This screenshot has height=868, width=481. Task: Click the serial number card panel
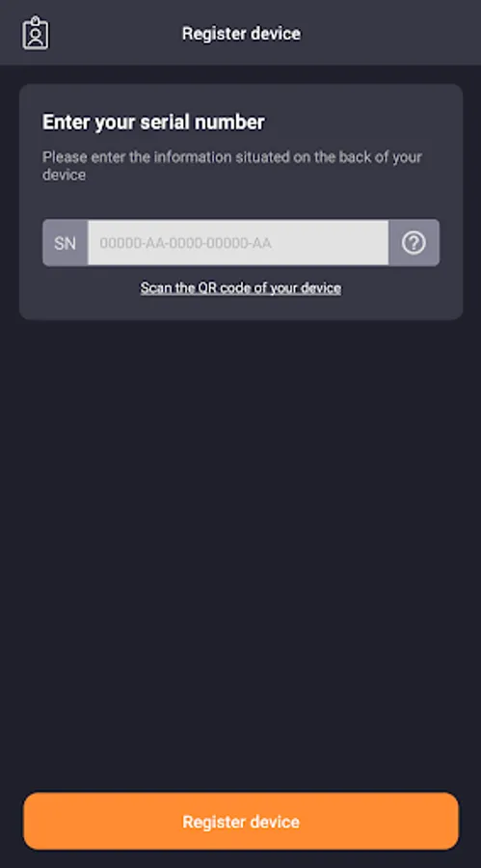coord(241,202)
